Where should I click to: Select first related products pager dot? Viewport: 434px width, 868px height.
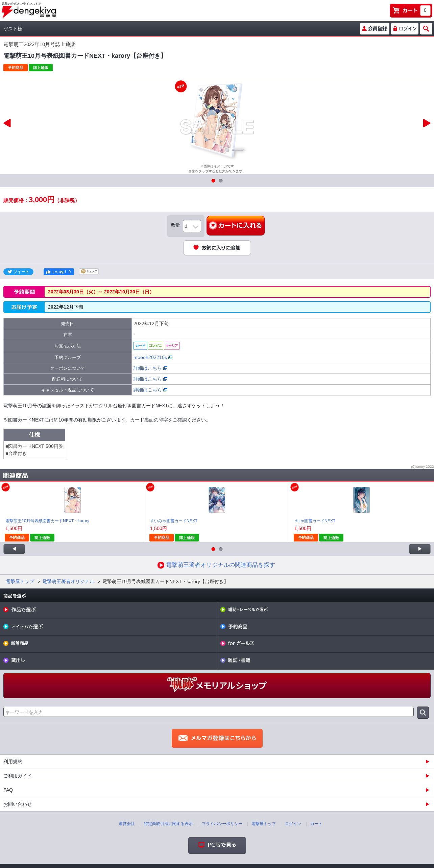coord(213,549)
